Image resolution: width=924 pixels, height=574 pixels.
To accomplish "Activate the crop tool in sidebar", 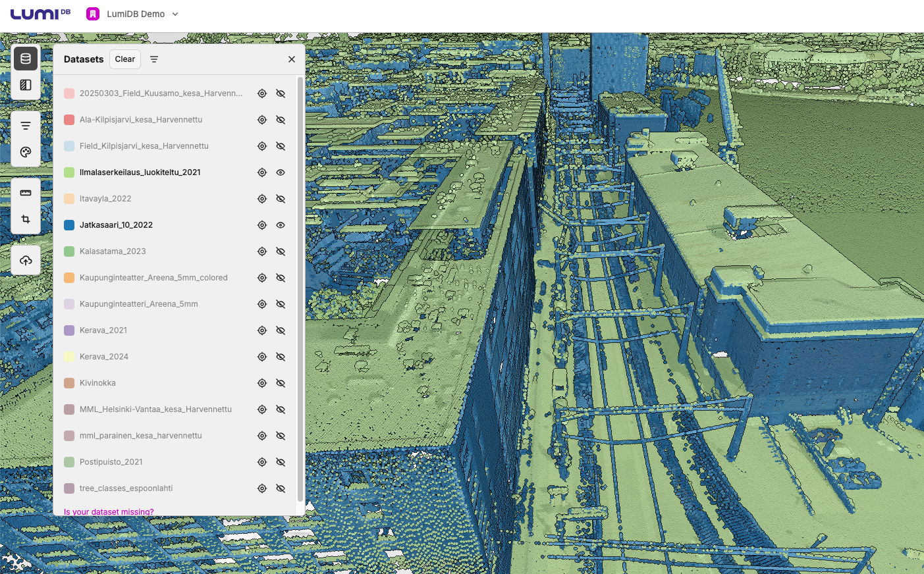I will pos(26,219).
